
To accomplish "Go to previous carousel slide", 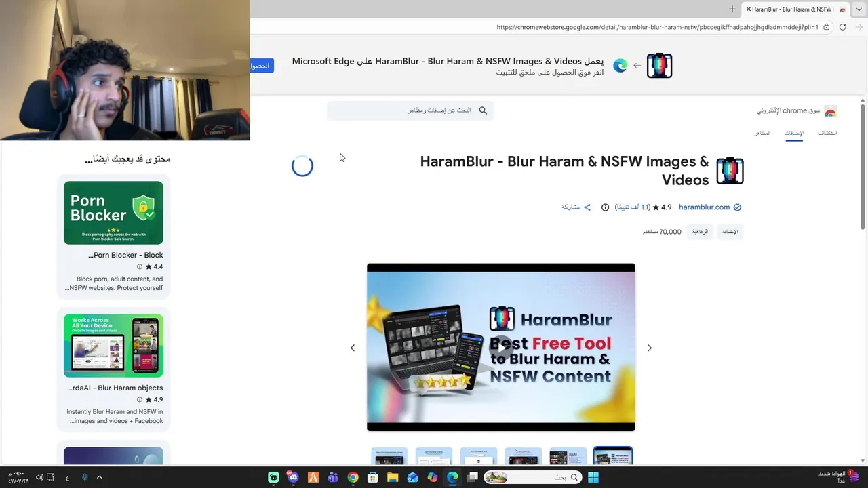I will 352,348.
